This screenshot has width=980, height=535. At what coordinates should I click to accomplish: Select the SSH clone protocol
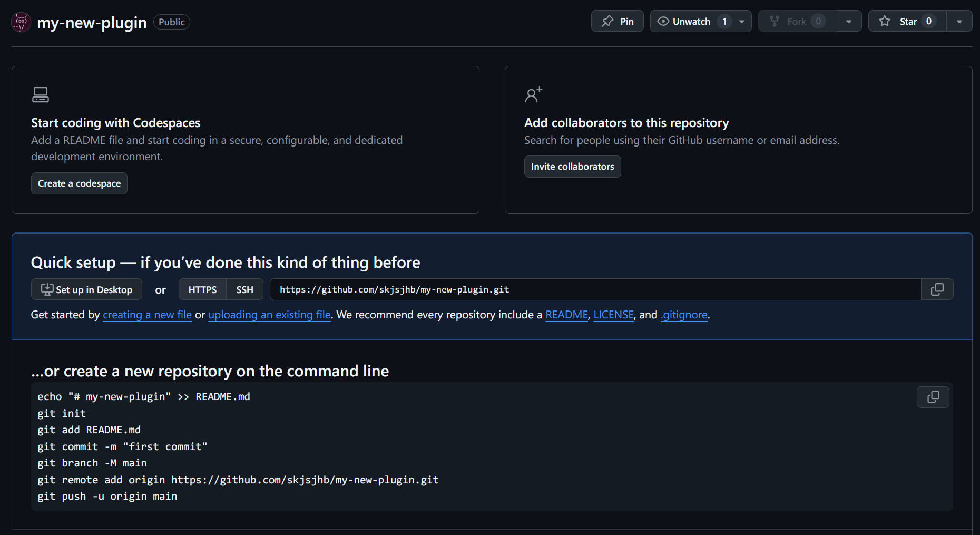244,289
